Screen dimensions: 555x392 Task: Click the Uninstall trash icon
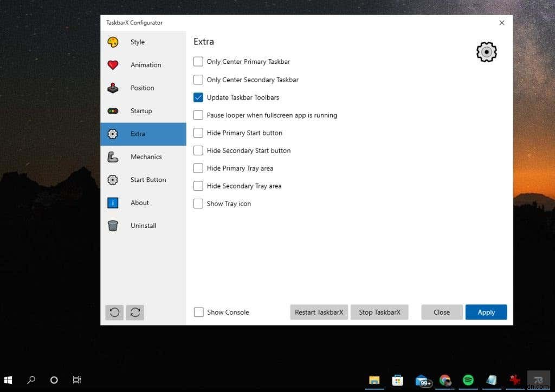pyautogui.click(x=114, y=225)
